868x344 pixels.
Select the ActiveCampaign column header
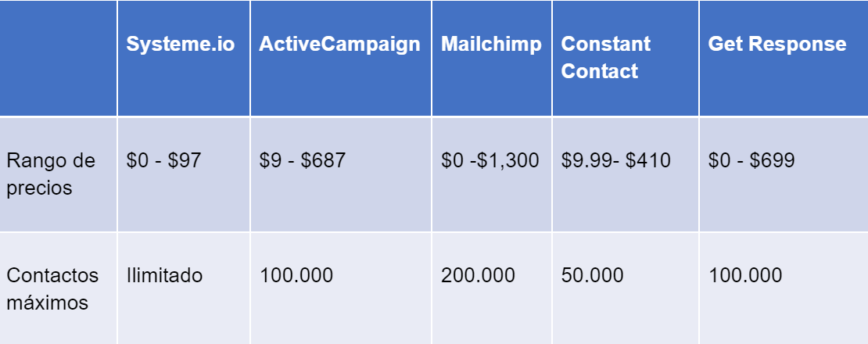pos(339,44)
